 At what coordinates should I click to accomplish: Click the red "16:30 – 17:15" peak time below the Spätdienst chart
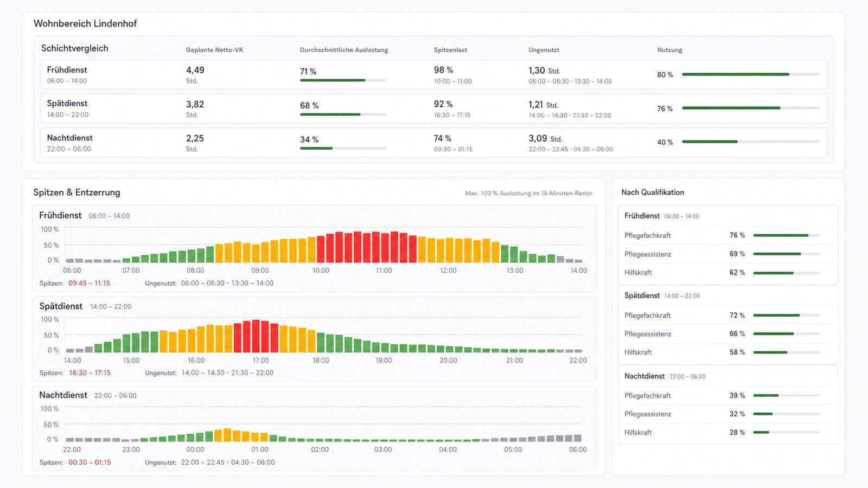pos(90,373)
